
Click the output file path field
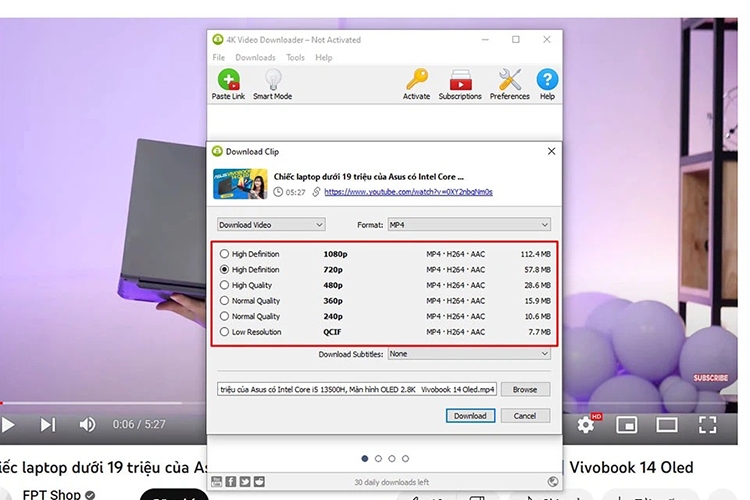[x=357, y=389]
